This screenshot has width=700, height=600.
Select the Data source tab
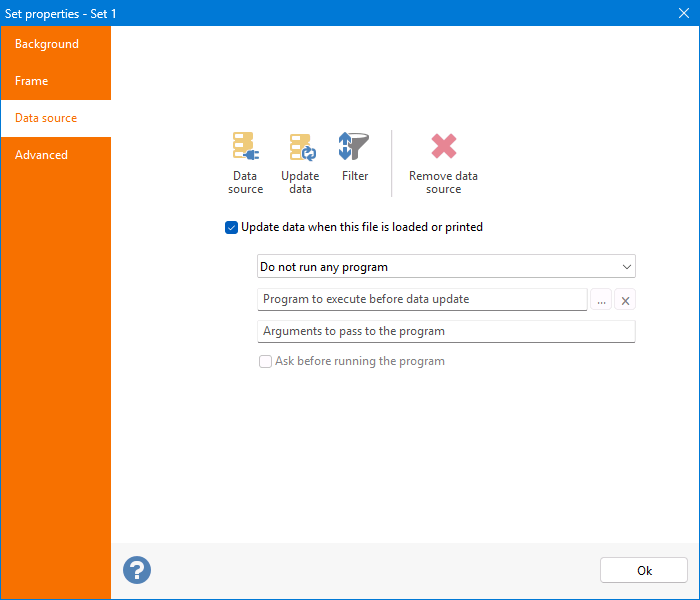(46, 118)
